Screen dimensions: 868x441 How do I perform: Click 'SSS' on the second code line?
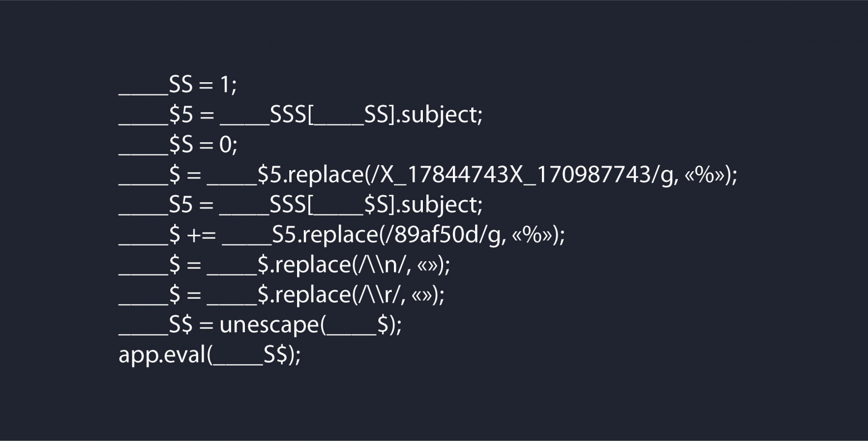(288, 115)
